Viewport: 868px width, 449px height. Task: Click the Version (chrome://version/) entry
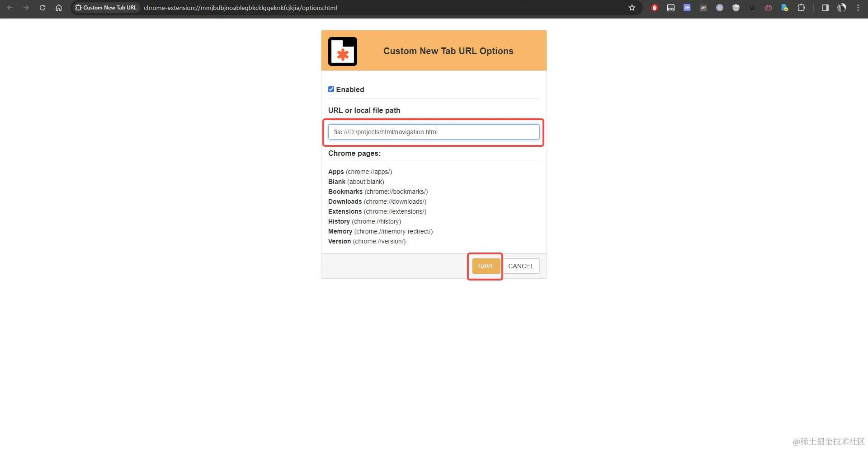click(x=367, y=241)
